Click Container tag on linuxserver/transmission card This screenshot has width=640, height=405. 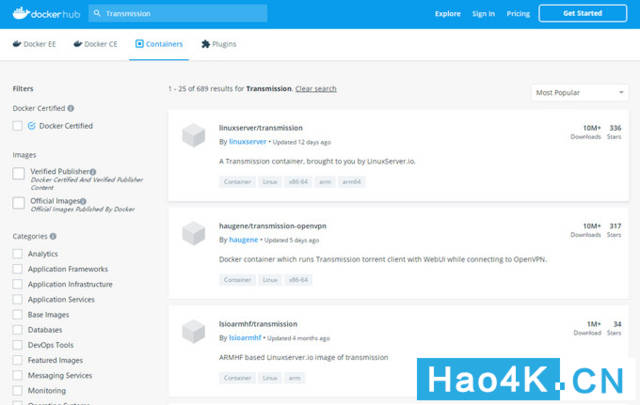(x=238, y=182)
